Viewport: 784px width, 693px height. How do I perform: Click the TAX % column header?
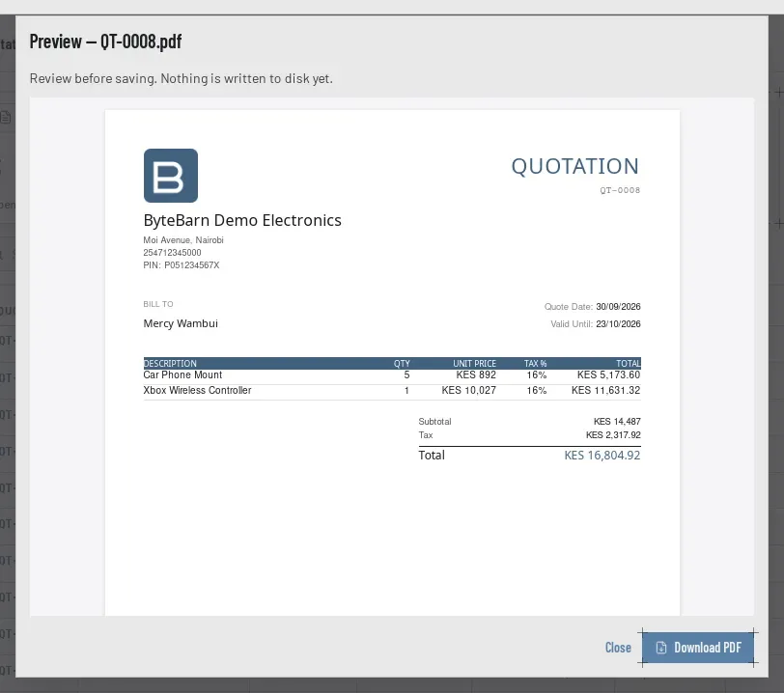[x=535, y=364]
